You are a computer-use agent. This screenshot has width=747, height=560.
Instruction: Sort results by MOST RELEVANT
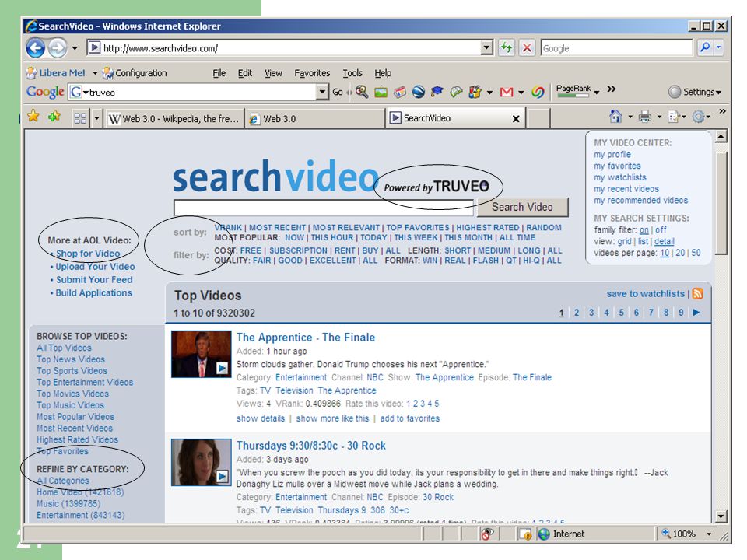click(345, 228)
